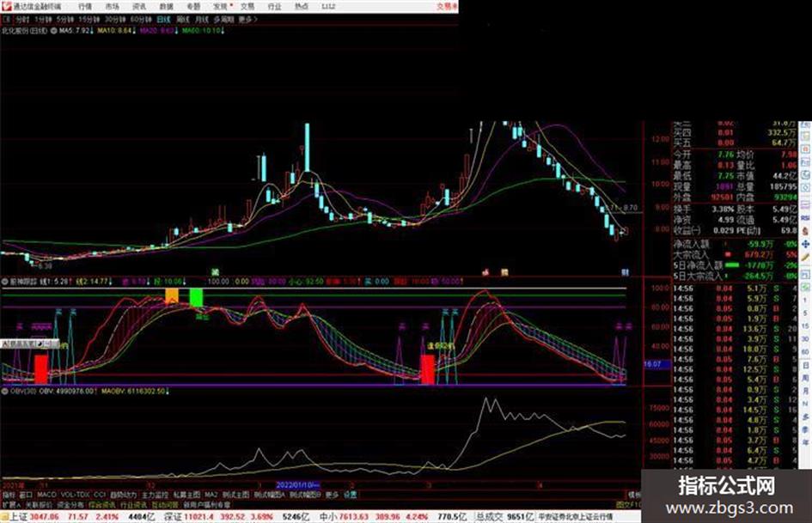Click the orange signal block in the indicator panel
This screenshot has height=523, width=812.
(x=171, y=296)
